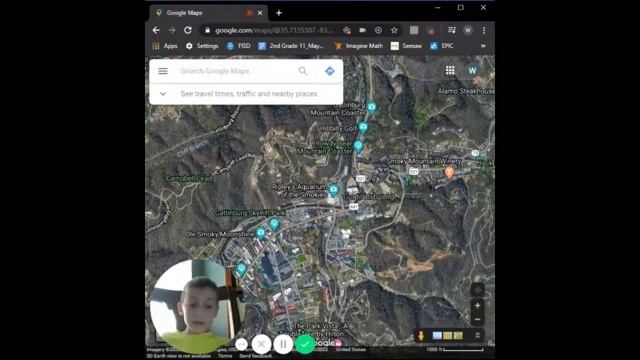Expand travel times and nearby places panel
Image resolution: width=640 pixels, height=360 pixels.
point(246,94)
